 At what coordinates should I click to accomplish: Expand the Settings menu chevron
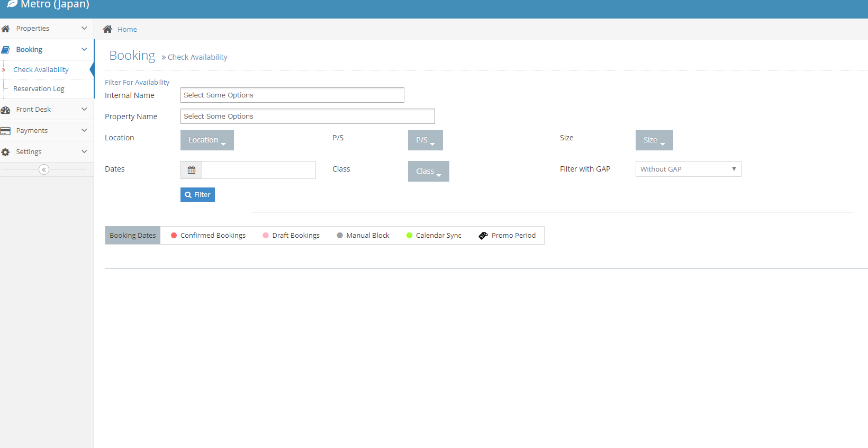click(x=84, y=151)
